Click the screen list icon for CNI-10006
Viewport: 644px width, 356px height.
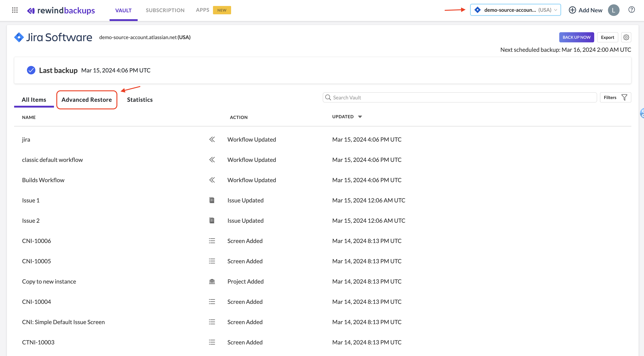(x=212, y=240)
